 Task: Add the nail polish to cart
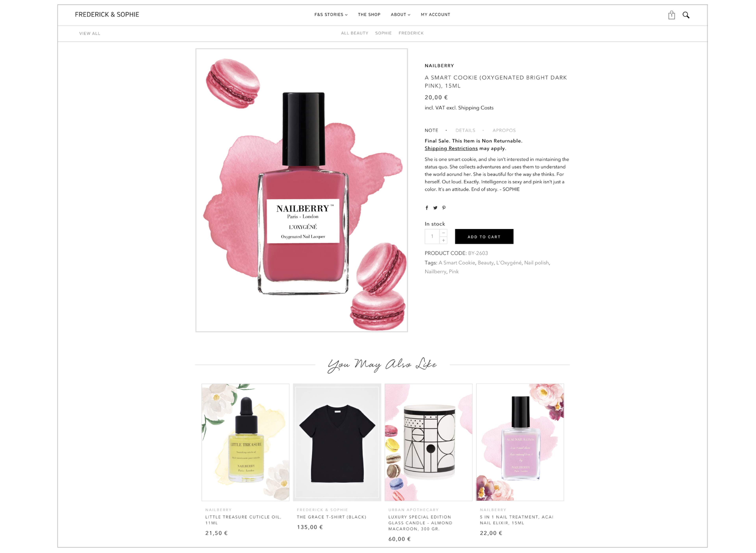coord(484,237)
